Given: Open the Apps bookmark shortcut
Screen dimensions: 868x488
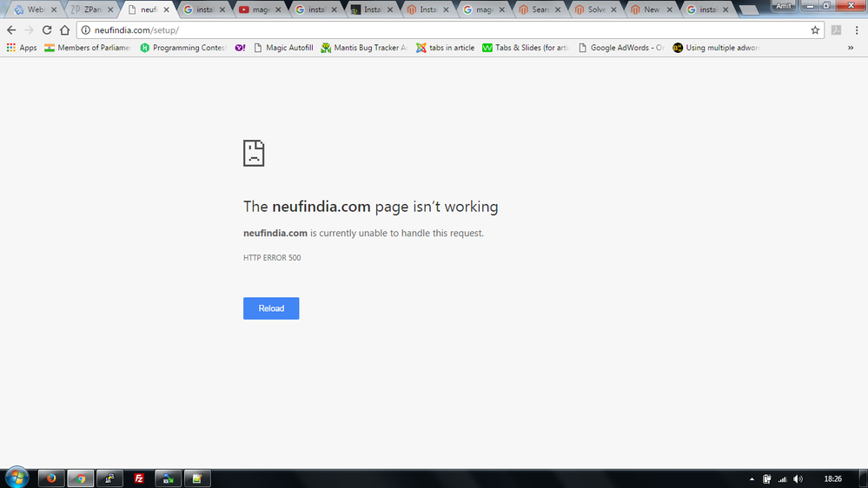Looking at the screenshot, I should pos(22,48).
